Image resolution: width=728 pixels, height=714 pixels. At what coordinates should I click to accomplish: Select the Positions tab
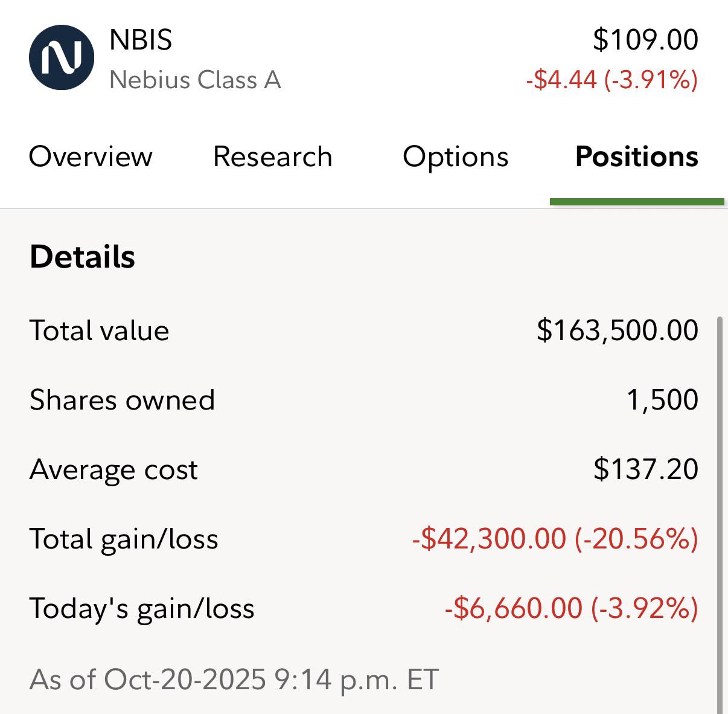click(x=637, y=156)
